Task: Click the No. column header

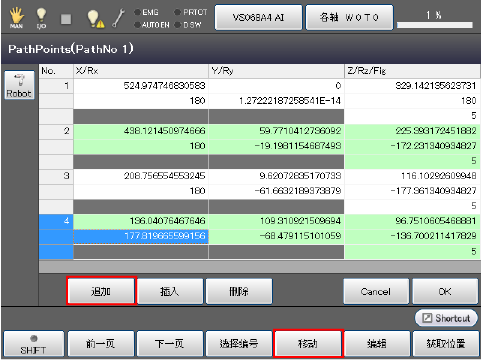Action: (x=56, y=71)
